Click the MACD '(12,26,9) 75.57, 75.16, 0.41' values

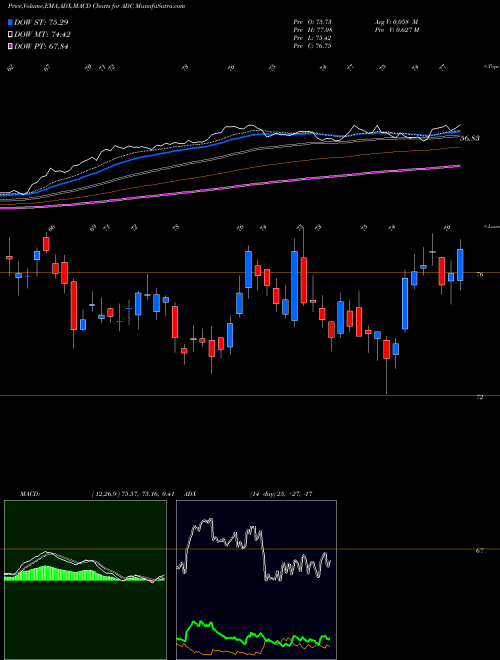click(x=133, y=494)
